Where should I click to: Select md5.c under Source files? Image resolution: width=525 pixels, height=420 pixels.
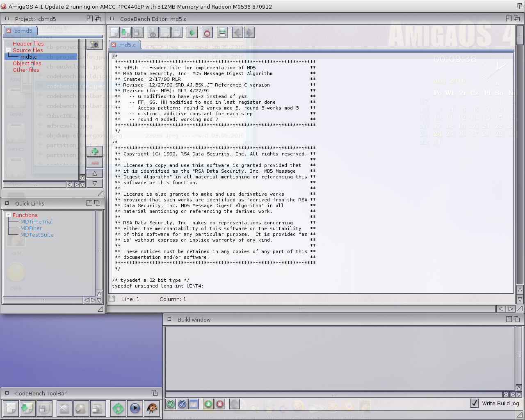(x=29, y=57)
